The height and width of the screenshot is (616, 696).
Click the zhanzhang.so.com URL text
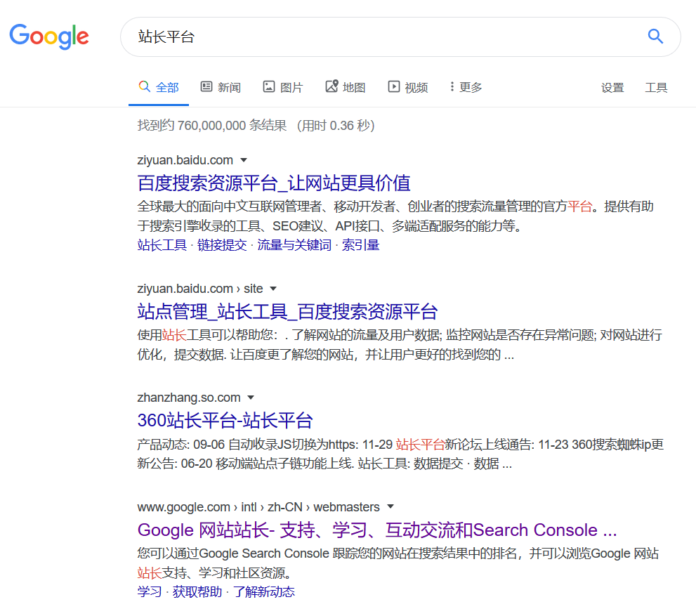[189, 398]
